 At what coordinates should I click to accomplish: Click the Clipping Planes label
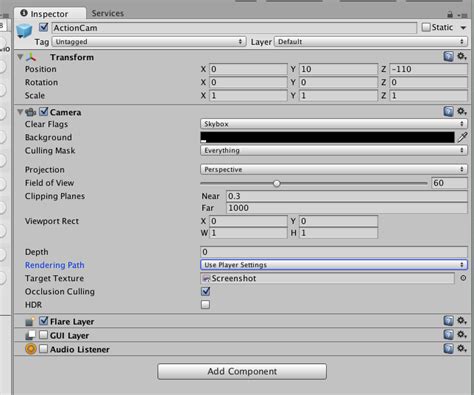tap(55, 196)
